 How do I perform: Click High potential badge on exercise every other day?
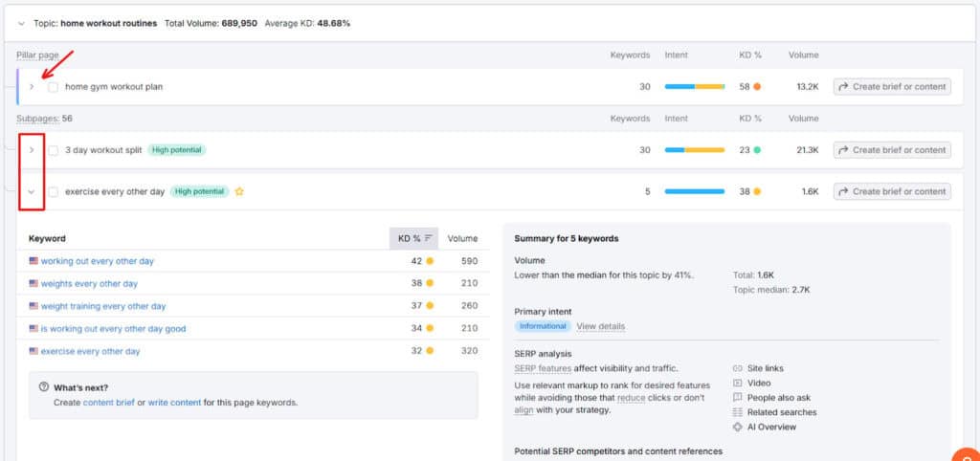[199, 192]
